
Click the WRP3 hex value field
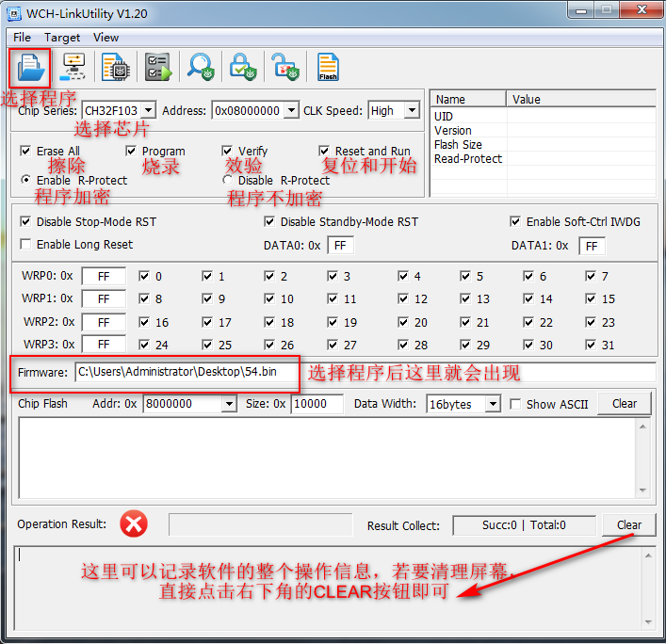click(104, 344)
